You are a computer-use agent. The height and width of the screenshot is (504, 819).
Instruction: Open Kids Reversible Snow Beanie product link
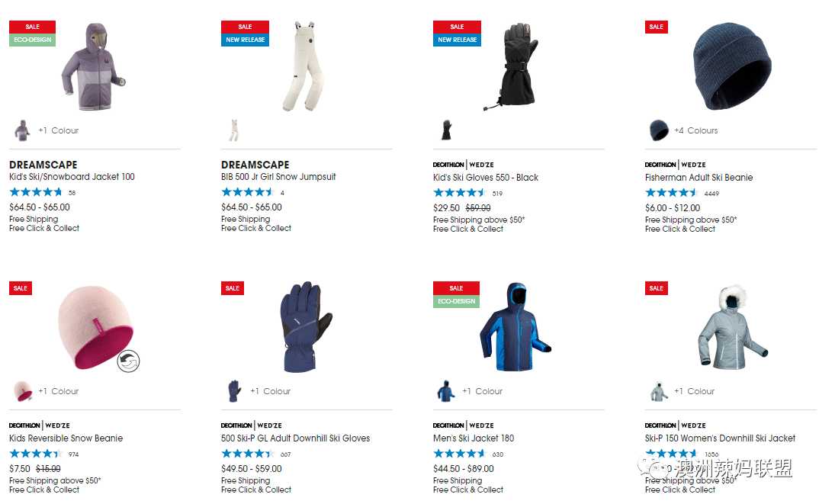66,438
